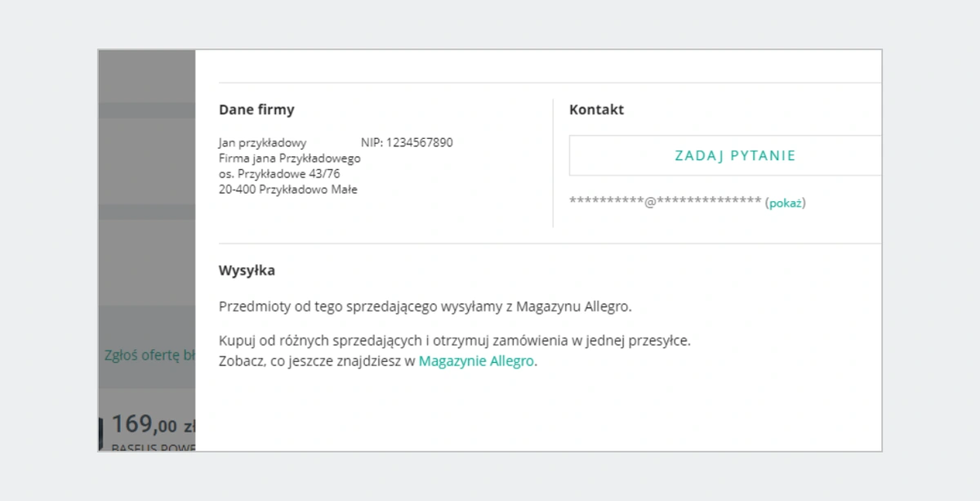Click the Kupuj od różnych sprzedających text
980x501 pixels.
coord(454,340)
